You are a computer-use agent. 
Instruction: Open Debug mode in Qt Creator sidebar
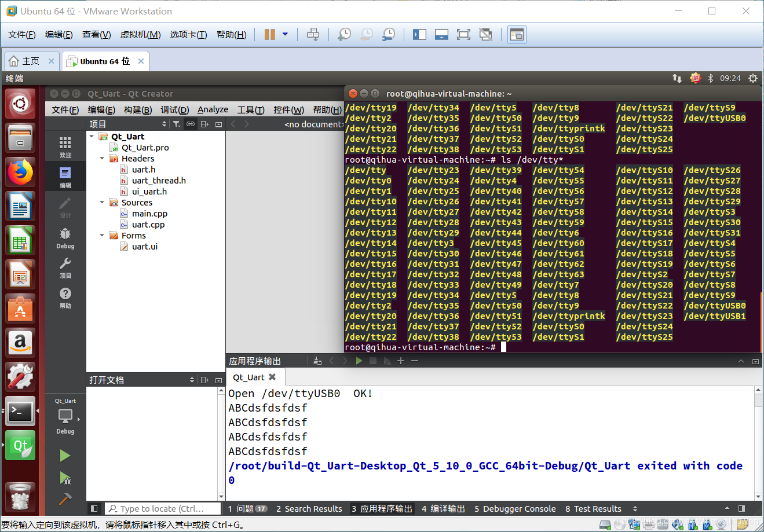[65, 238]
